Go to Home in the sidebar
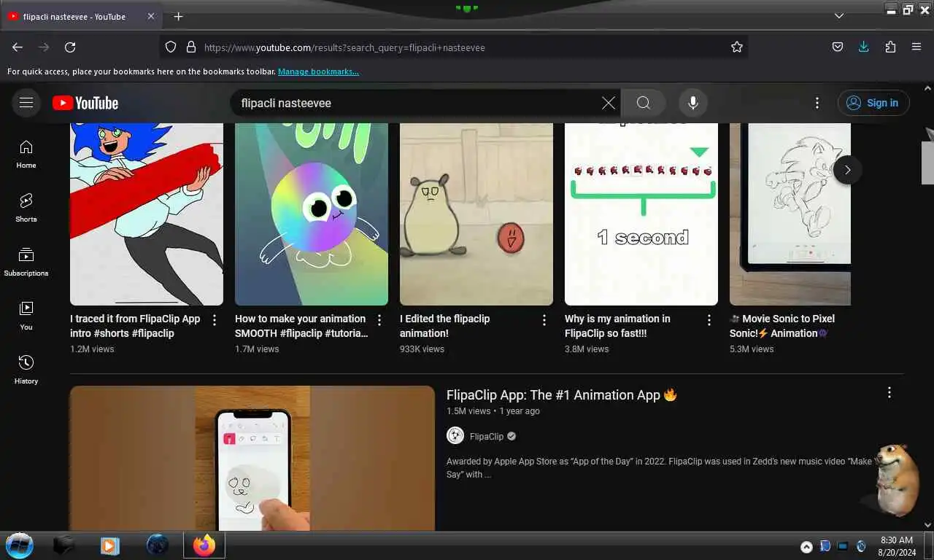 click(x=26, y=154)
